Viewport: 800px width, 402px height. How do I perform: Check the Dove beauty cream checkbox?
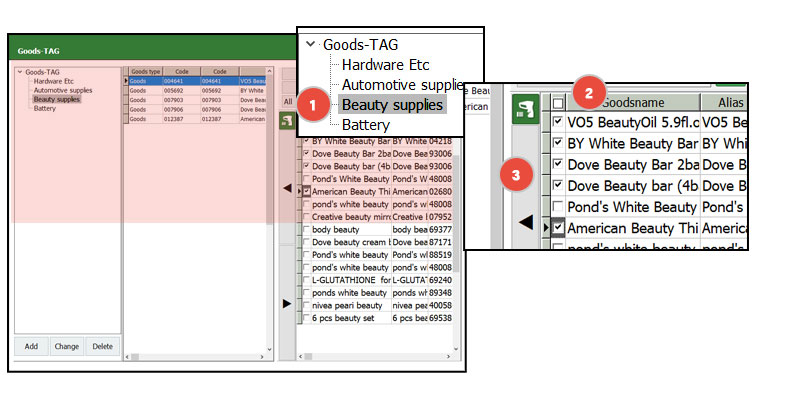pos(307,242)
